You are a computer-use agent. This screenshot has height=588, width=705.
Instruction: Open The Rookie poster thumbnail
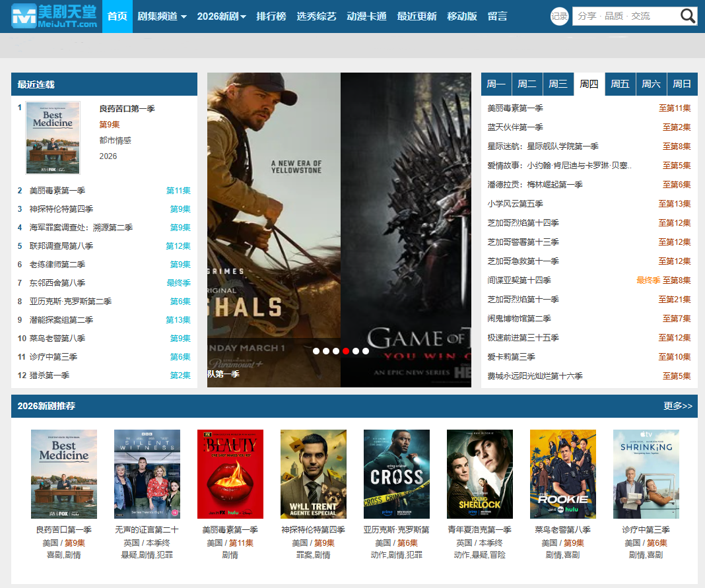pyautogui.click(x=563, y=474)
